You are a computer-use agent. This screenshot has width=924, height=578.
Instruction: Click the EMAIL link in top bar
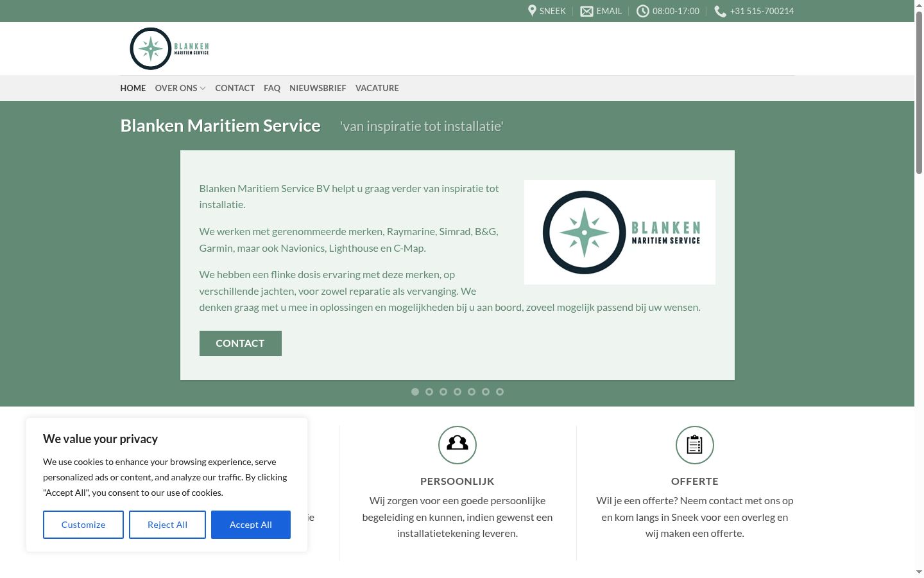(x=609, y=11)
